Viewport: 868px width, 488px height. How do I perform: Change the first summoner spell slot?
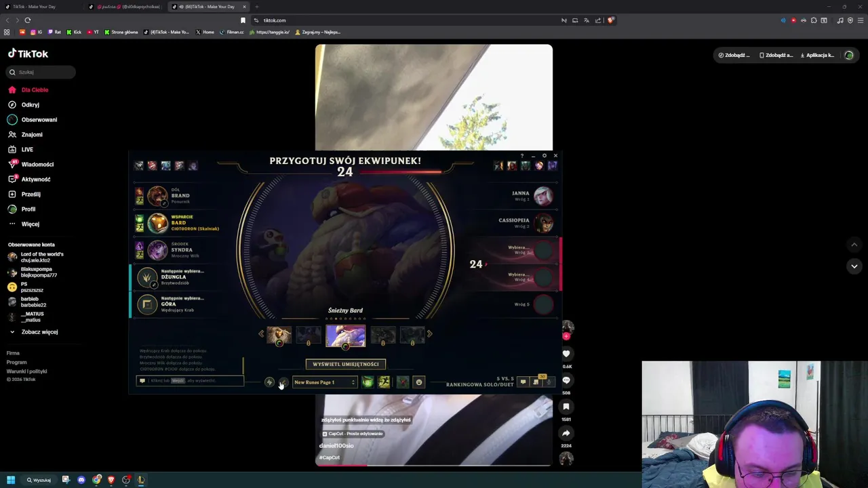tap(368, 382)
